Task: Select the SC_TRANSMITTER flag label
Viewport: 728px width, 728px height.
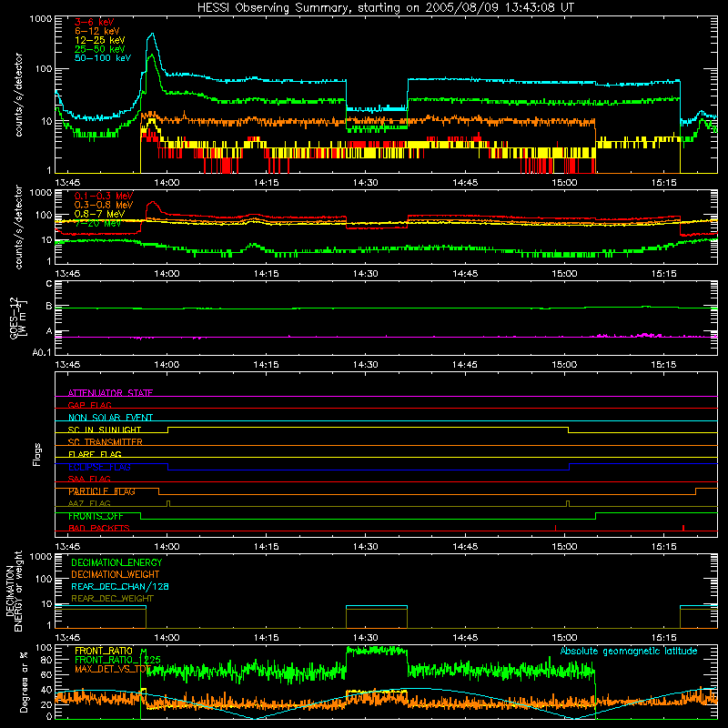Action: pyautogui.click(x=106, y=442)
